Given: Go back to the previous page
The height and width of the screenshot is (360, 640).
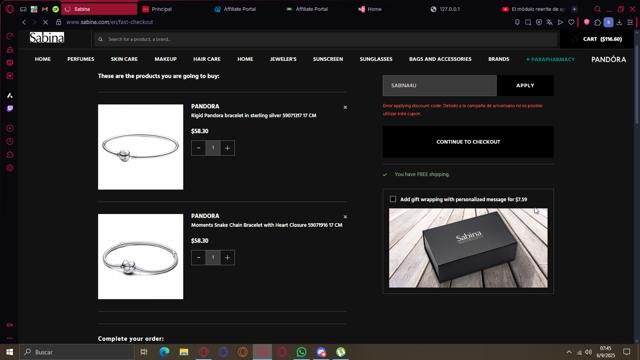Looking at the screenshot, I should click(24, 22).
